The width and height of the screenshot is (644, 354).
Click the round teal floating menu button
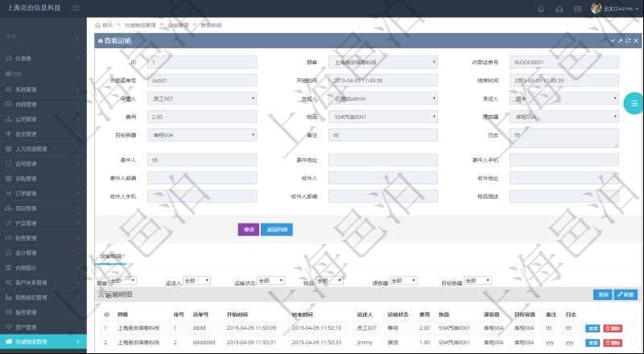pyautogui.click(x=633, y=103)
